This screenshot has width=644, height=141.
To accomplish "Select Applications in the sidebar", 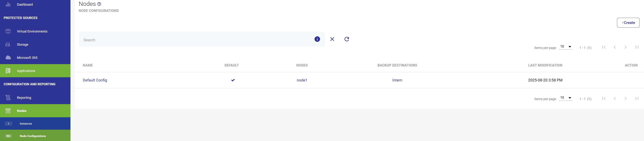I will pos(26,71).
